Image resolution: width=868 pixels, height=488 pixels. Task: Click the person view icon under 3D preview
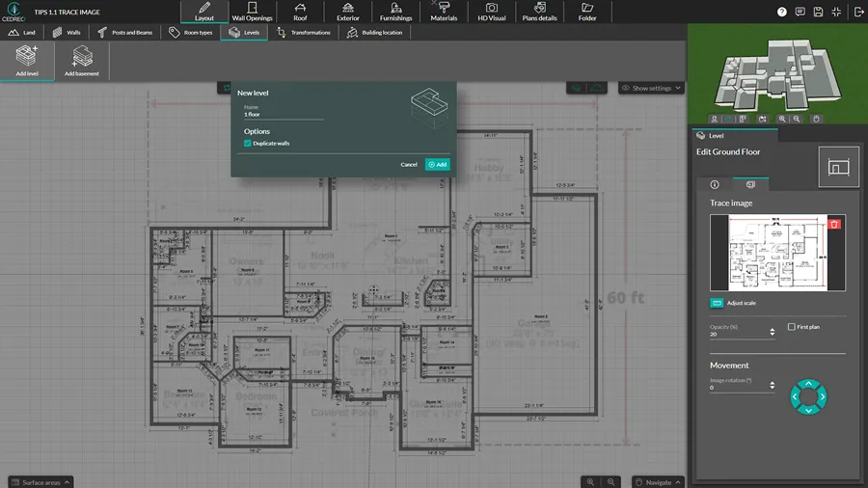pyautogui.click(x=714, y=119)
